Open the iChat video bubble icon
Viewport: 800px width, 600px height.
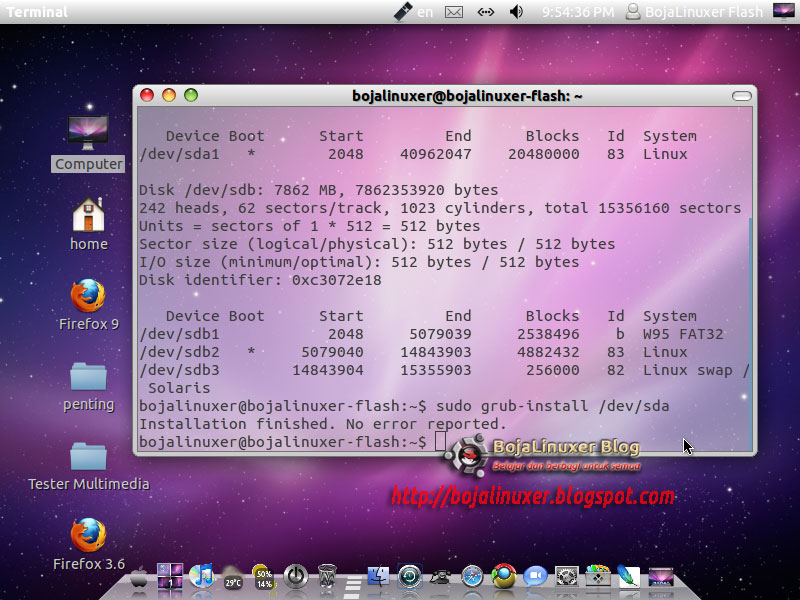point(535,577)
